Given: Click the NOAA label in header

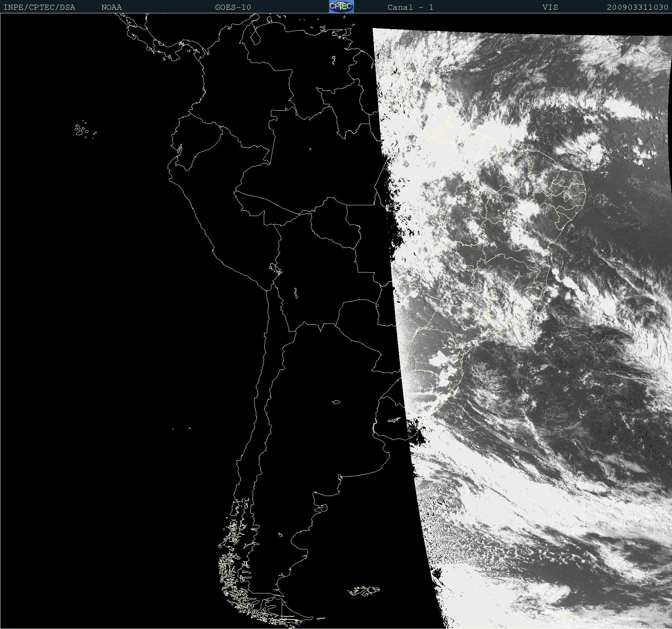Looking at the screenshot, I should tap(111, 7).
